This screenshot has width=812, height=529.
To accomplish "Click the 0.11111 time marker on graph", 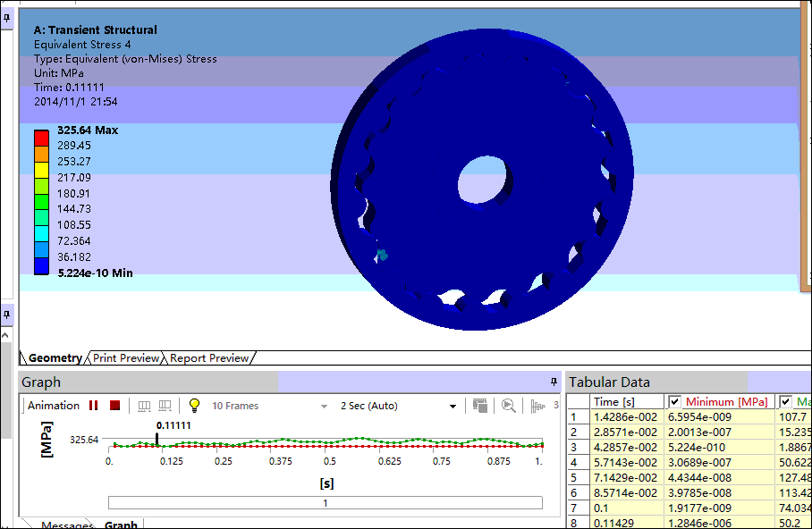I will pos(156,440).
